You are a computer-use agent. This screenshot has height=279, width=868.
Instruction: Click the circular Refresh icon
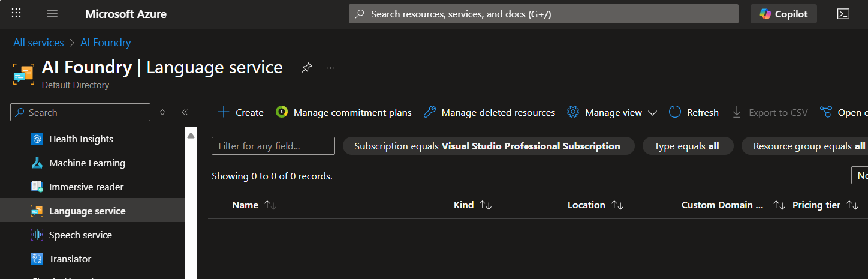pos(675,112)
